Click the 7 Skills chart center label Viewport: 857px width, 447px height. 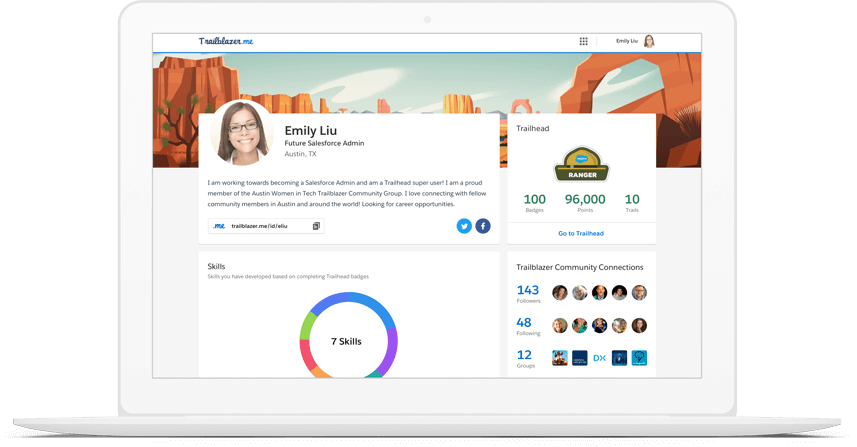click(346, 342)
